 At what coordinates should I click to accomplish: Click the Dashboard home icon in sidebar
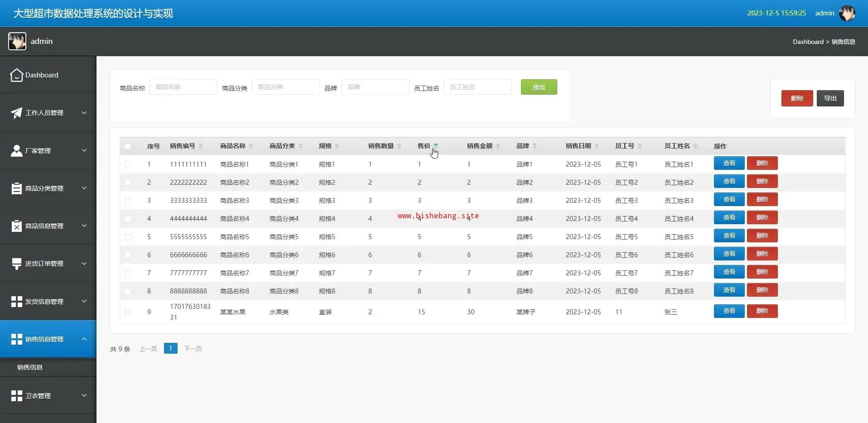pyautogui.click(x=16, y=75)
